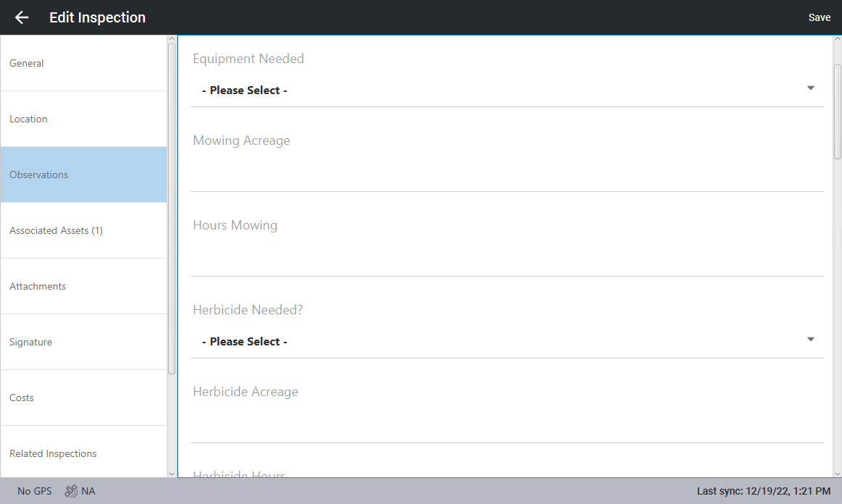842x504 pixels.
Task: Open Associated Assets (1) section
Action: click(83, 230)
